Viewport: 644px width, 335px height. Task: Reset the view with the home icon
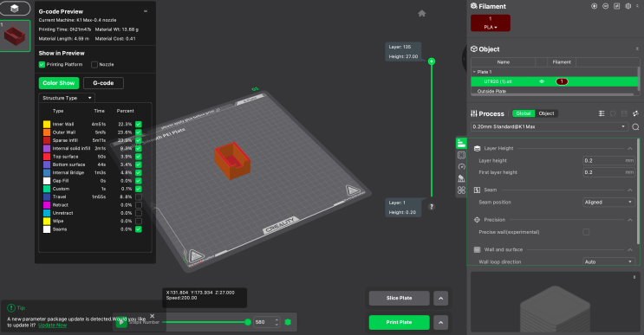tap(422, 14)
